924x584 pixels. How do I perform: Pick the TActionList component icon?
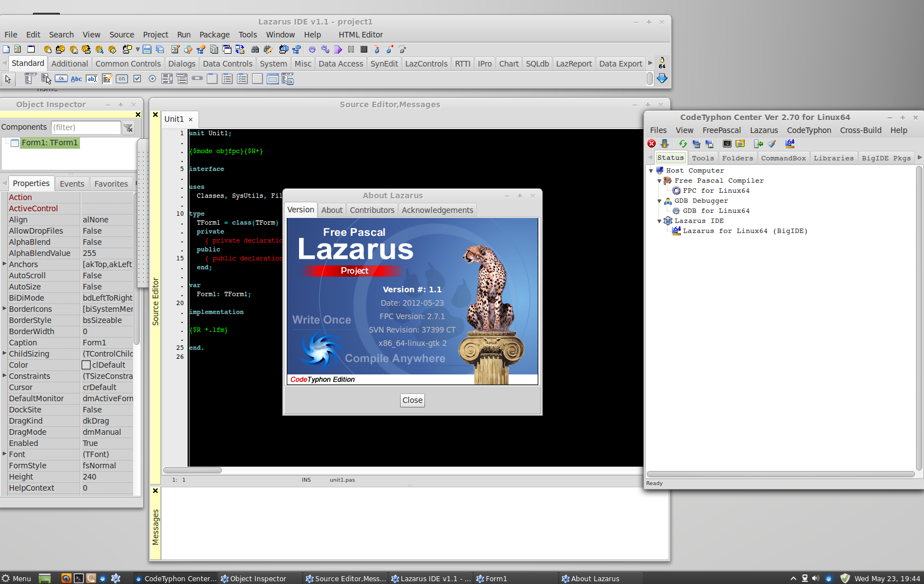click(288, 79)
